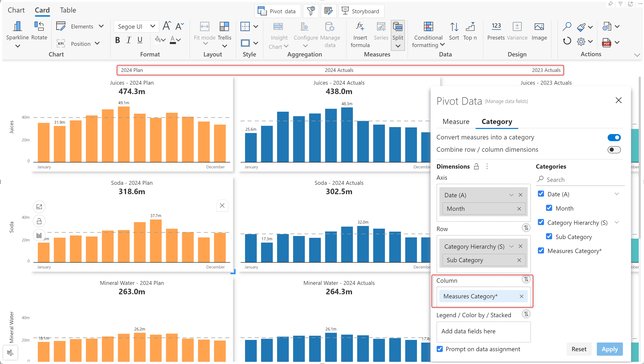Click the Sparkline chart icon

pos(17,27)
